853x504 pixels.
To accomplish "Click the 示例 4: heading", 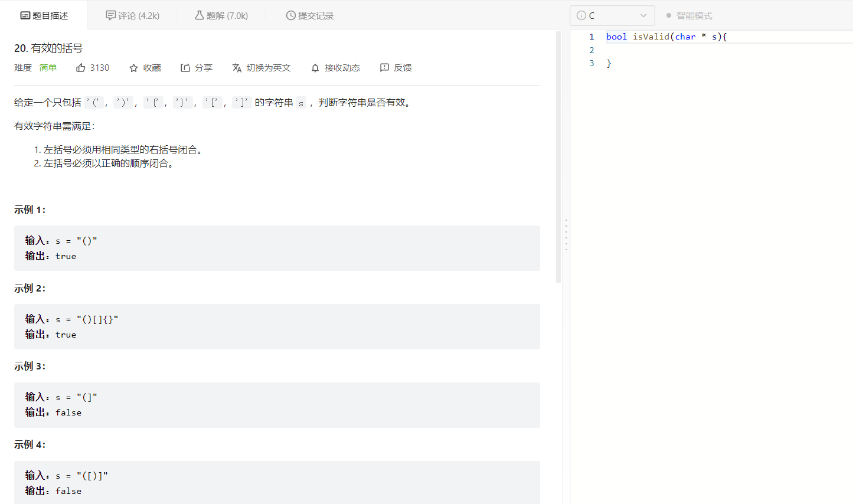I will coord(30,444).
